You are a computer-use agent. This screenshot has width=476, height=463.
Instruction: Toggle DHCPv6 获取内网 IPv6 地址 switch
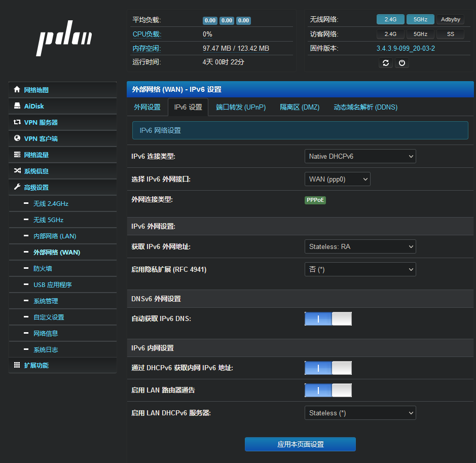coord(328,368)
